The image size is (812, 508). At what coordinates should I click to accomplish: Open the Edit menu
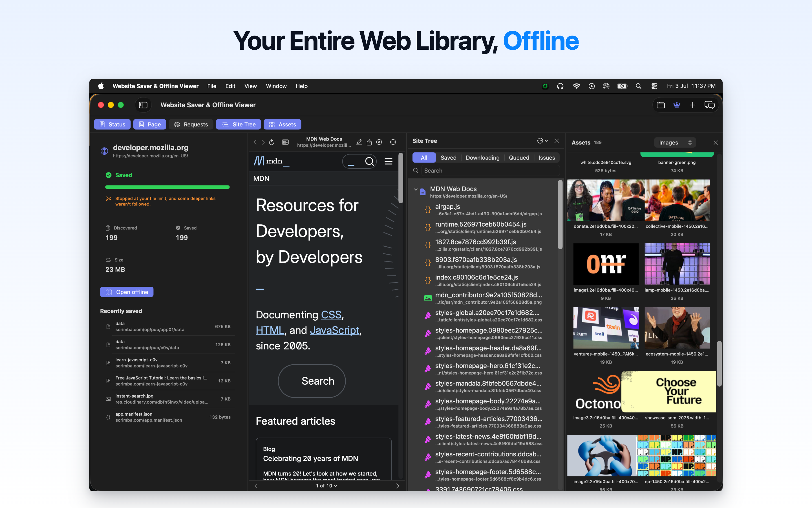pyautogui.click(x=230, y=86)
